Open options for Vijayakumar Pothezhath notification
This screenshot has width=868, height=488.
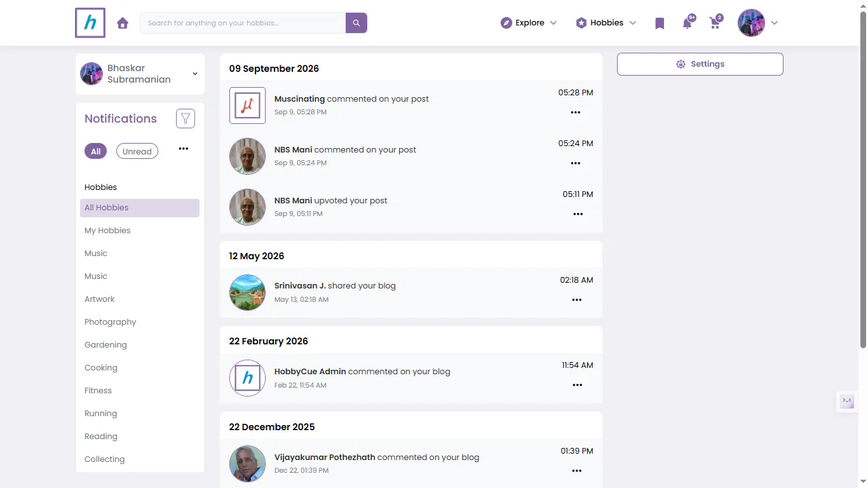tap(577, 471)
